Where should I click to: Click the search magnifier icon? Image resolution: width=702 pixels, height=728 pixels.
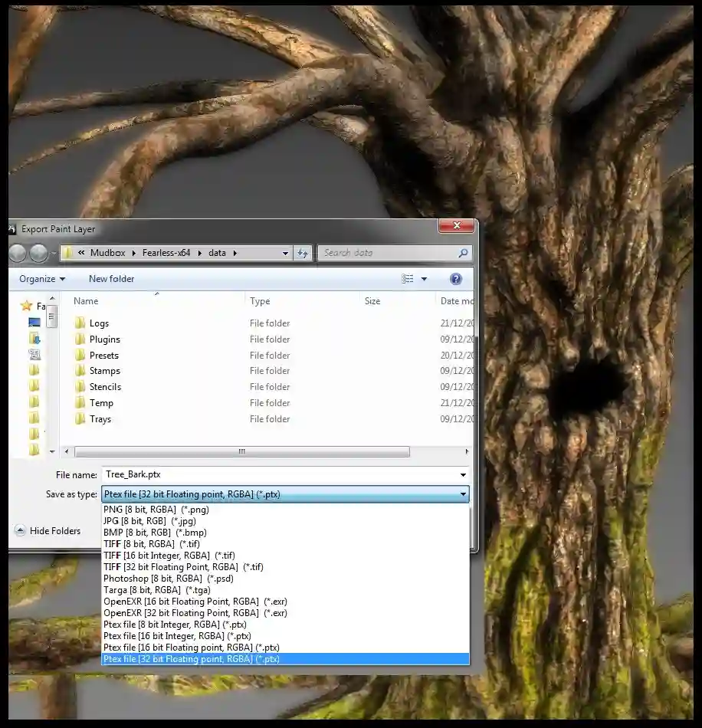coord(463,253)
